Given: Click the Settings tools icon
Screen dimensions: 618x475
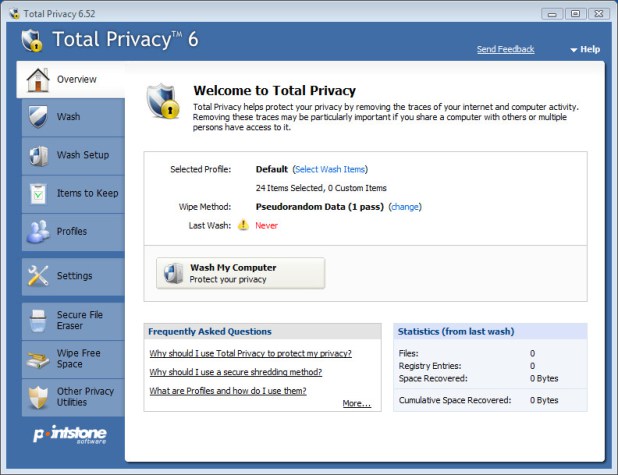Looking at the screenshot, I should (x=38, y=275).
